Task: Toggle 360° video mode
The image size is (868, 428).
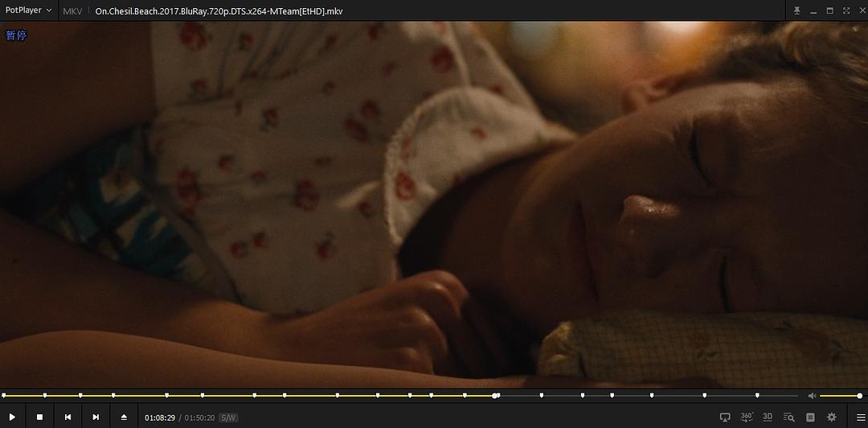Action: point(747,417)
